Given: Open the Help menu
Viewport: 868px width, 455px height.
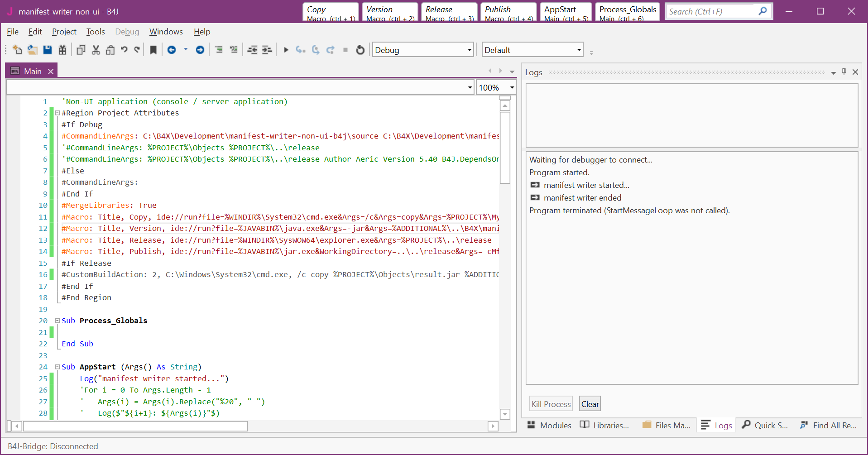Looking at the screenshot, I should pos(202,32).
